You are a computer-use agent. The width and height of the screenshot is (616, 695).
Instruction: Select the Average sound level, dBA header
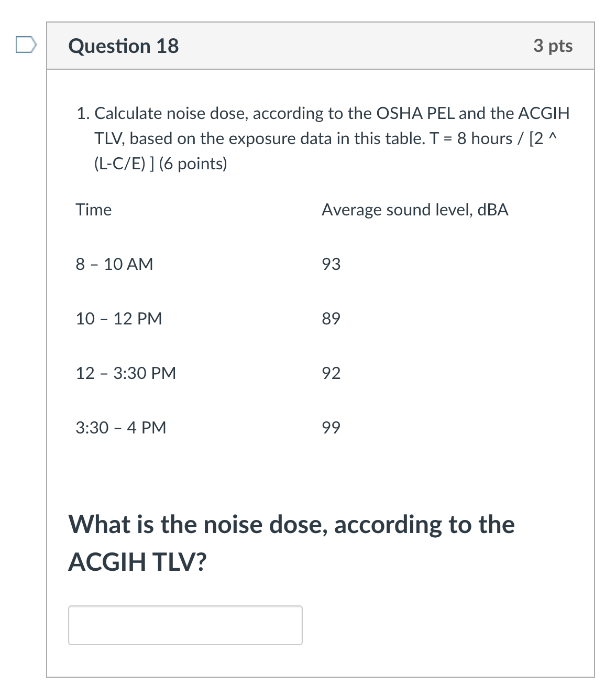[415, 210]
